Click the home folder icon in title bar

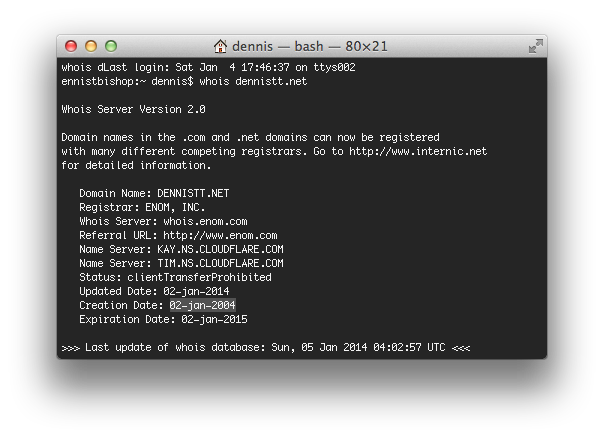tap(220, 46)
